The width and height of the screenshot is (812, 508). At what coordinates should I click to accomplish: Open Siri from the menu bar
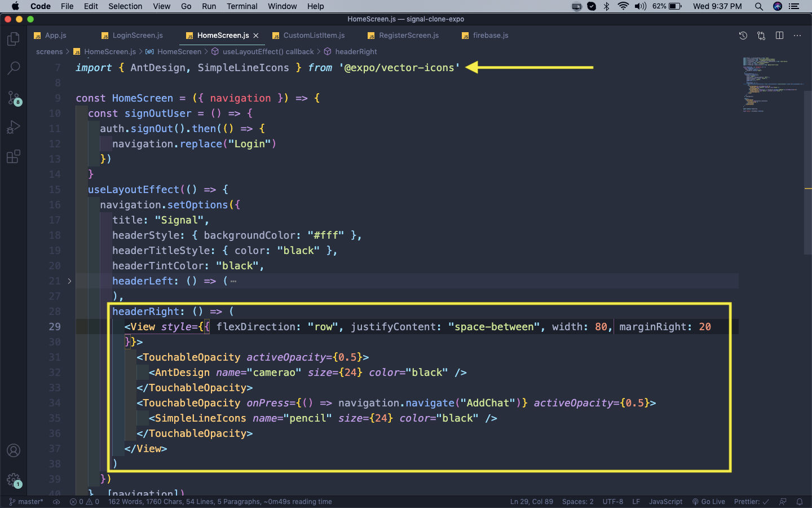(x=778, y=6)
